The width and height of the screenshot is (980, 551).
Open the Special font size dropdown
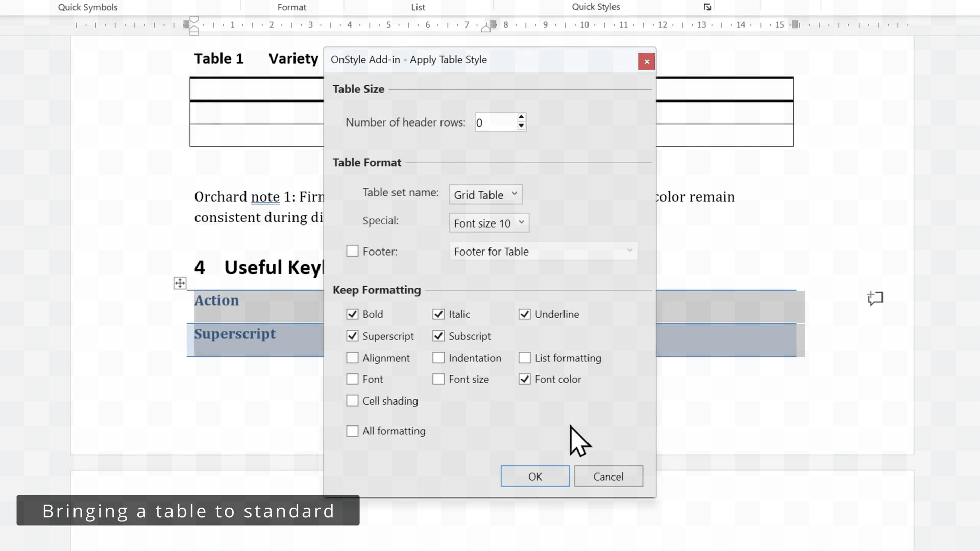click(x=489, y=223)
